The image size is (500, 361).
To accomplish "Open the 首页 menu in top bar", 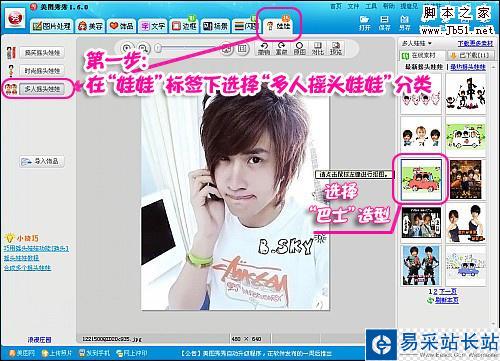I will (x=336, y=6).
